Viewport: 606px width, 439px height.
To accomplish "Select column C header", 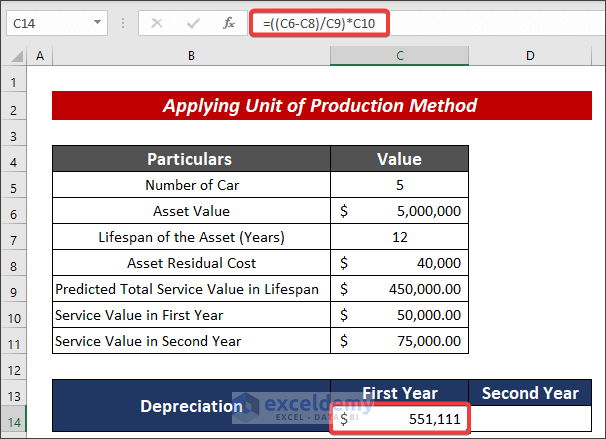I will click(x=399, y=56).
